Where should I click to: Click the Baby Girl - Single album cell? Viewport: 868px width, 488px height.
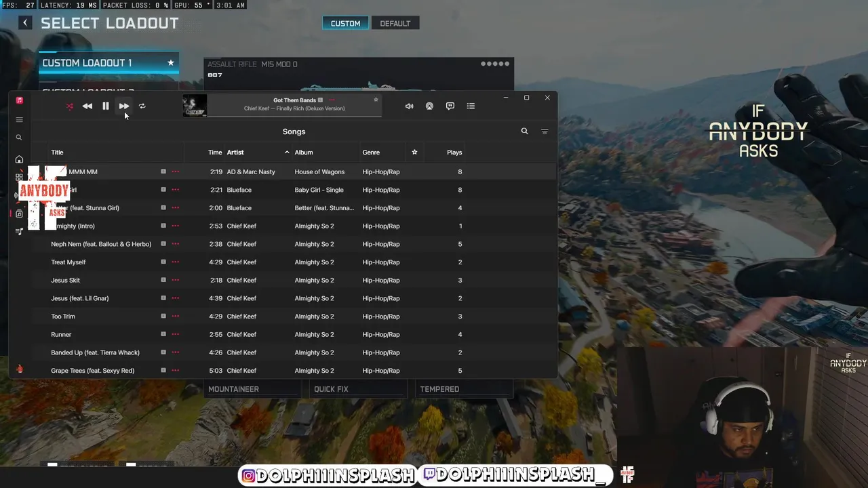tap(319, 190)
